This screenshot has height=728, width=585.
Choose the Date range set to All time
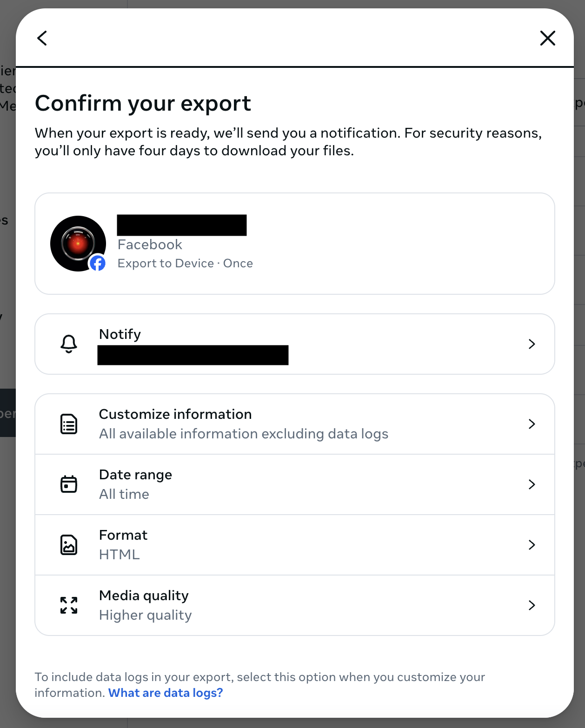coord(295,484)
